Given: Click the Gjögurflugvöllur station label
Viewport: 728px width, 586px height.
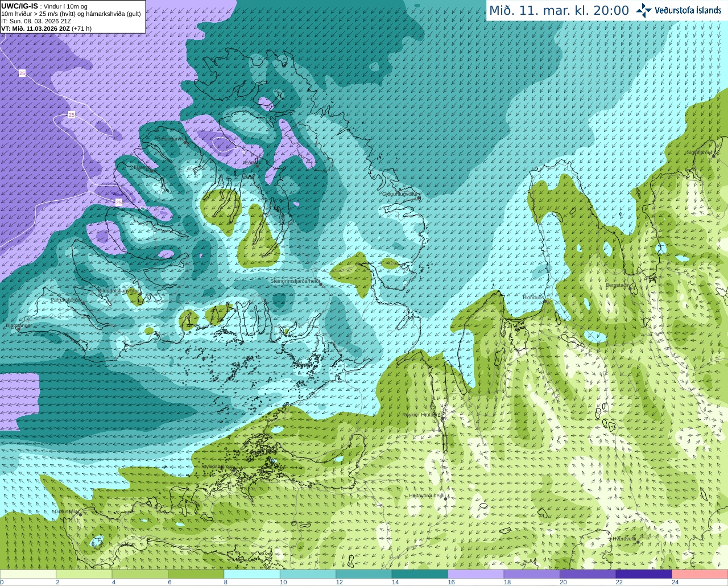Looking at the screenshot, I should [400, 194].
